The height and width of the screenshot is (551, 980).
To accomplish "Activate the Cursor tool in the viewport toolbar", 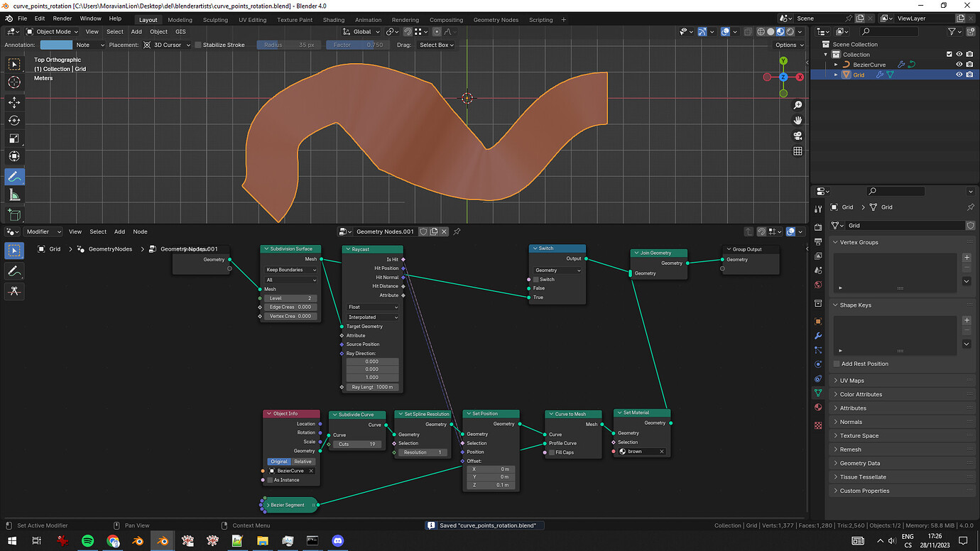I will point(14,82).
